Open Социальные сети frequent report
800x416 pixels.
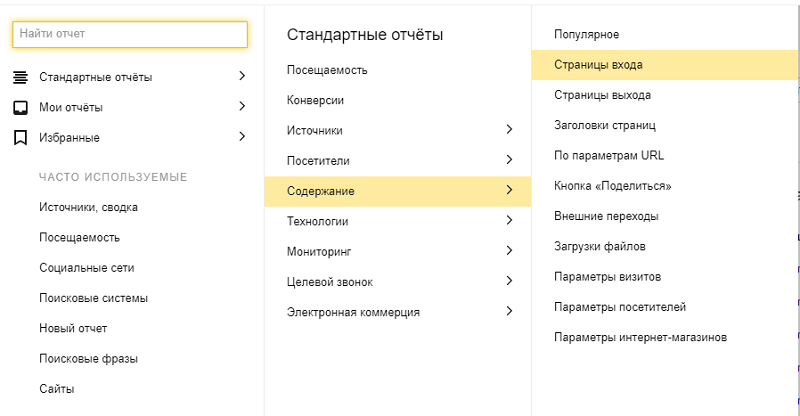[86, 267]
